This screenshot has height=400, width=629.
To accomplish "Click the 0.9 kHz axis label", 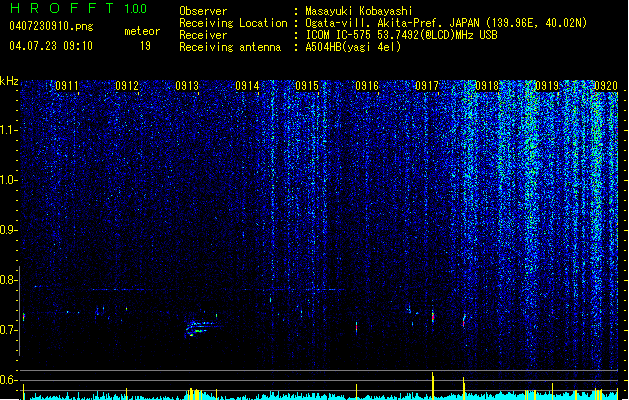I will pos(9,230).
